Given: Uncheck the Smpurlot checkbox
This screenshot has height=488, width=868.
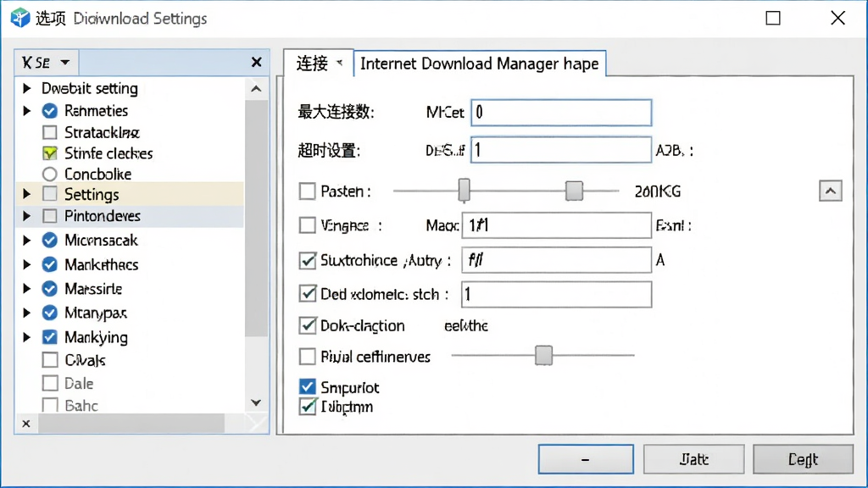Looking at the screenshot, I should [307, 386].
